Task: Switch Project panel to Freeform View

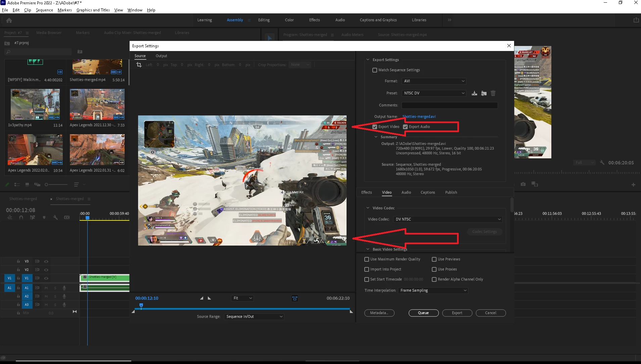Action: [x=37, y=185]
